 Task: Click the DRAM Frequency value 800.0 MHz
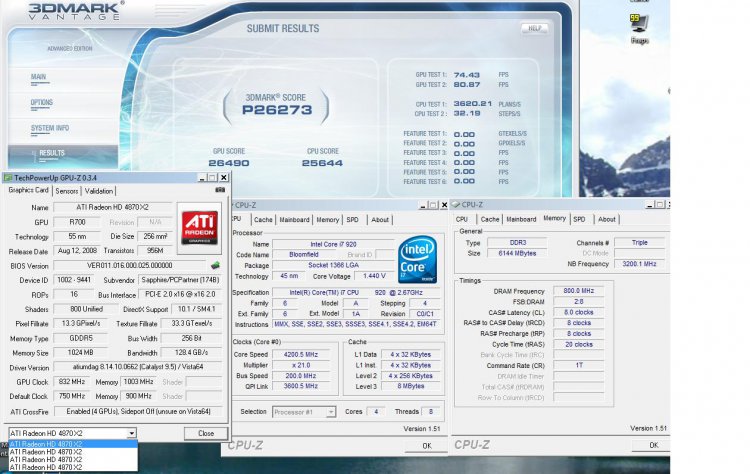pyautogui.click(x=578, y=291)
